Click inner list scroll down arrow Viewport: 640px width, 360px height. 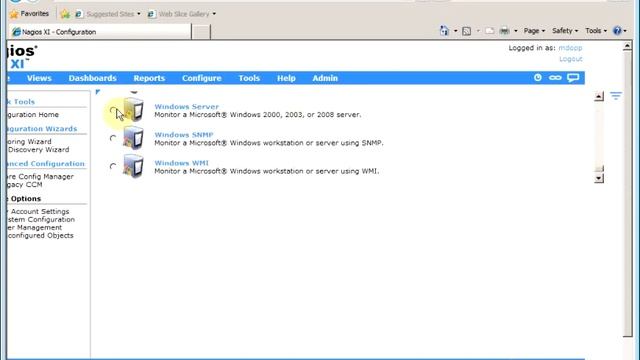[599, 178]
